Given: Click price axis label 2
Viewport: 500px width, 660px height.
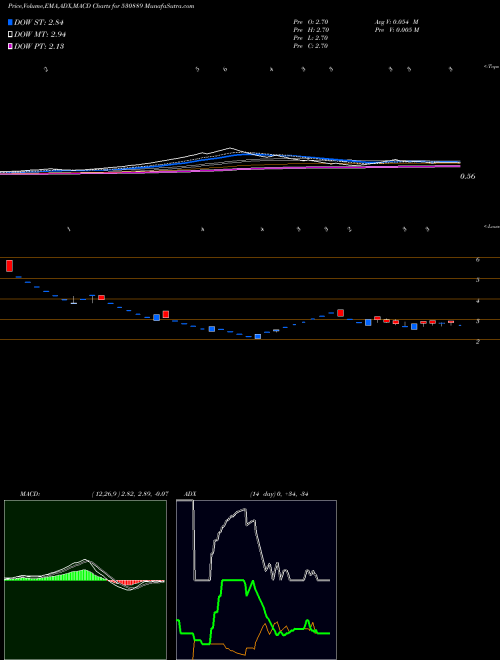Looking at the screenshot, I should 478,342.
